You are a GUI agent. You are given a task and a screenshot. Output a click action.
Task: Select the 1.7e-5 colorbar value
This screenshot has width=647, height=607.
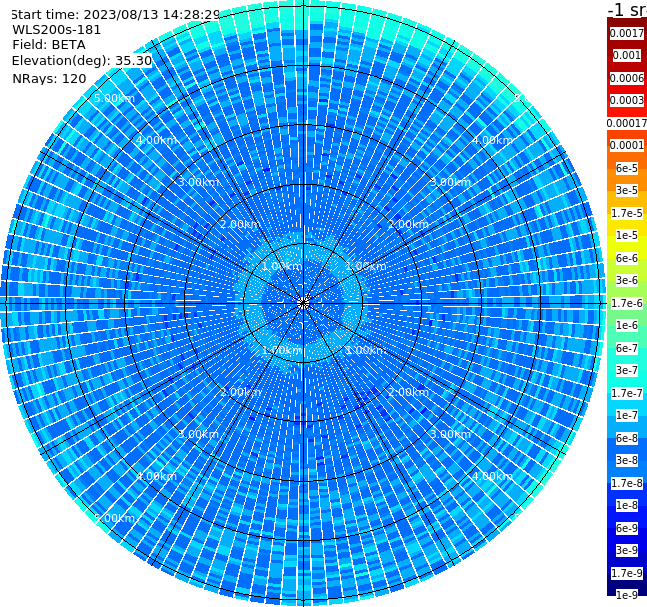627,213
